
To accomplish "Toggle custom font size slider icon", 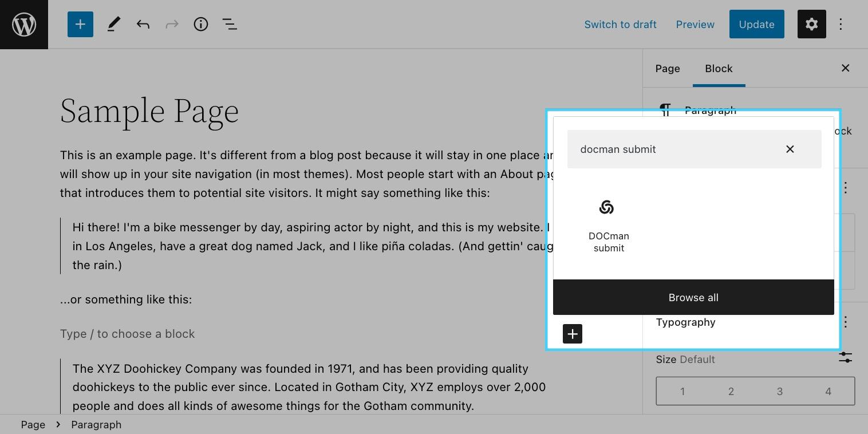I will (845, 358).
